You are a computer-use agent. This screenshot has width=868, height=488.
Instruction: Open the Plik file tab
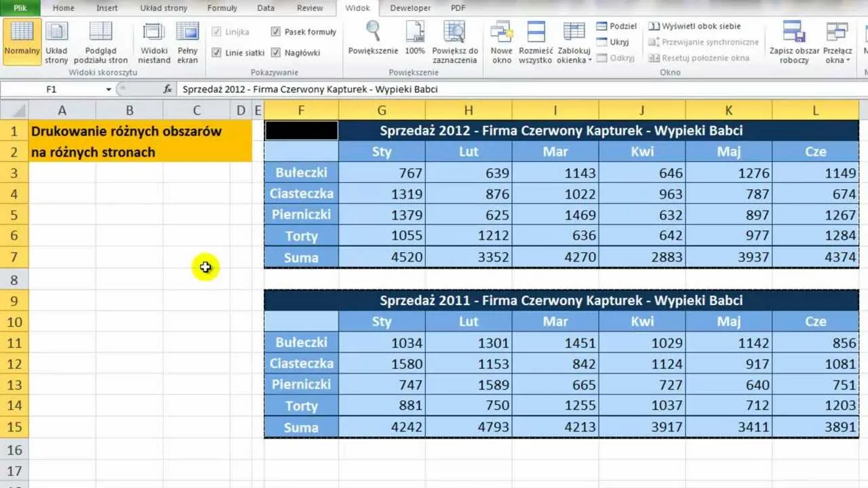pyautogui.click(x=20, y=8)
